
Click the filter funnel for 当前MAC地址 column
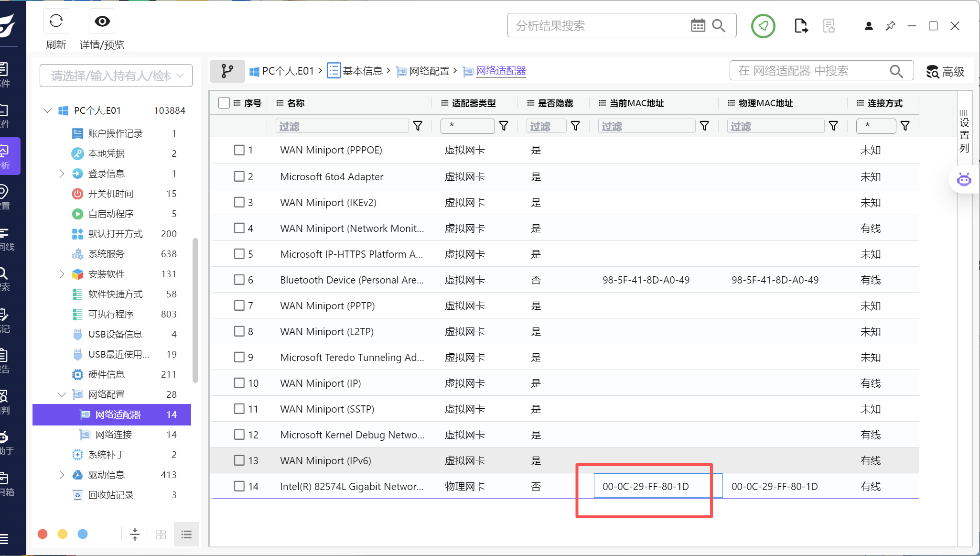(704, 126)
